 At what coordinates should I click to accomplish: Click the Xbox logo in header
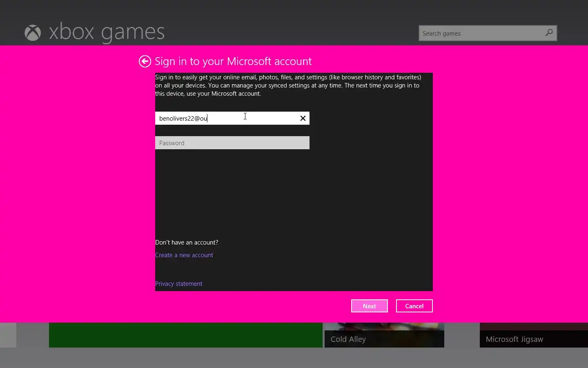(33, 33)
